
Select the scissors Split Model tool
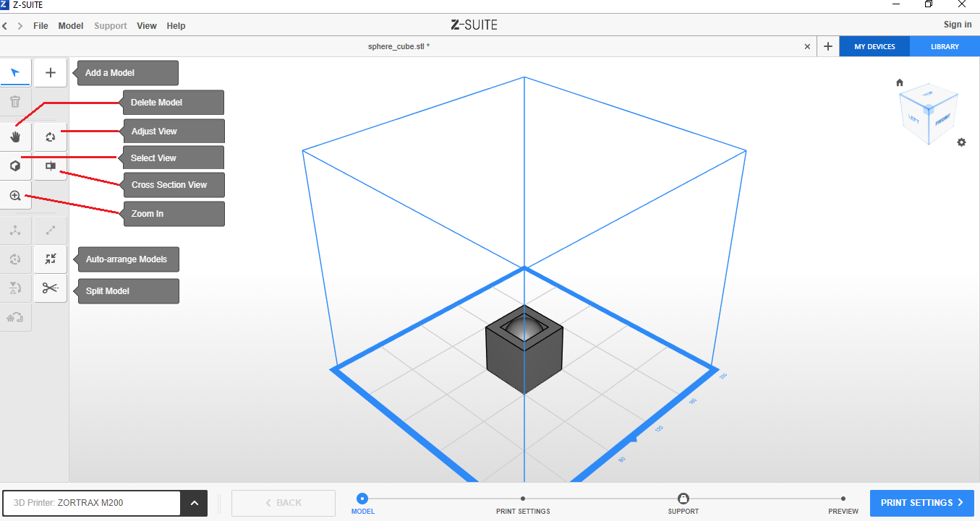(x=51, y=288)
